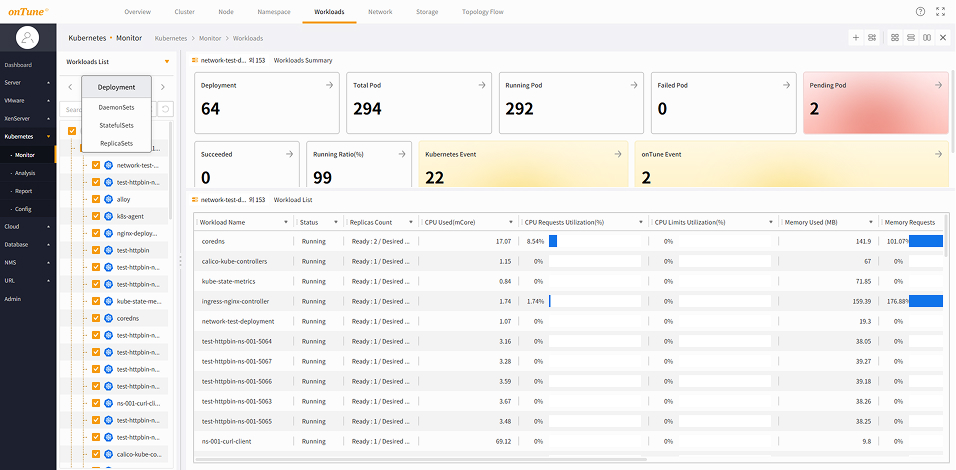Open Status column filter dropdown
The width and height of the screenshot is (956, 470).
tap(335, 223)
